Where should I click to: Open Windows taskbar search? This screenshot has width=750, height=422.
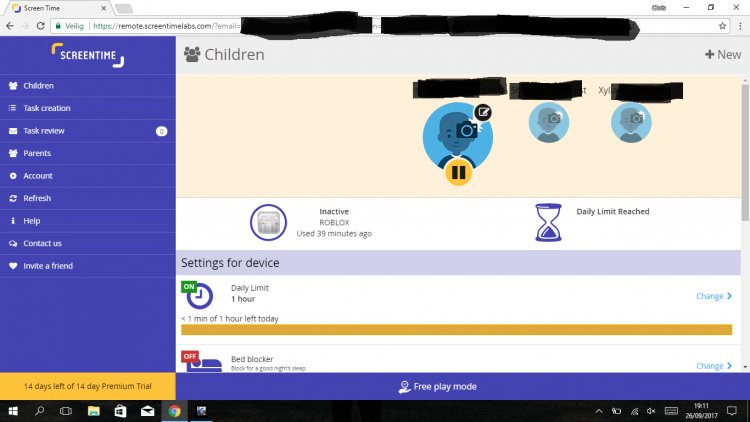pos(40,411)
